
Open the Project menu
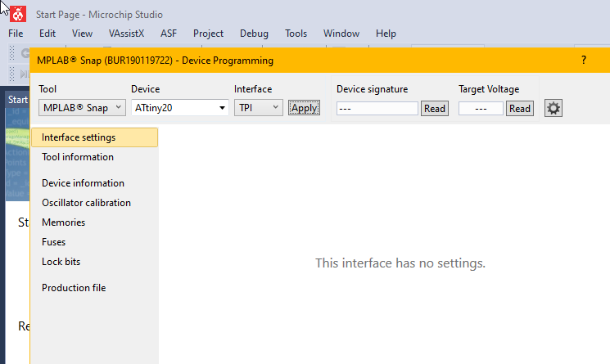(208, 34)
